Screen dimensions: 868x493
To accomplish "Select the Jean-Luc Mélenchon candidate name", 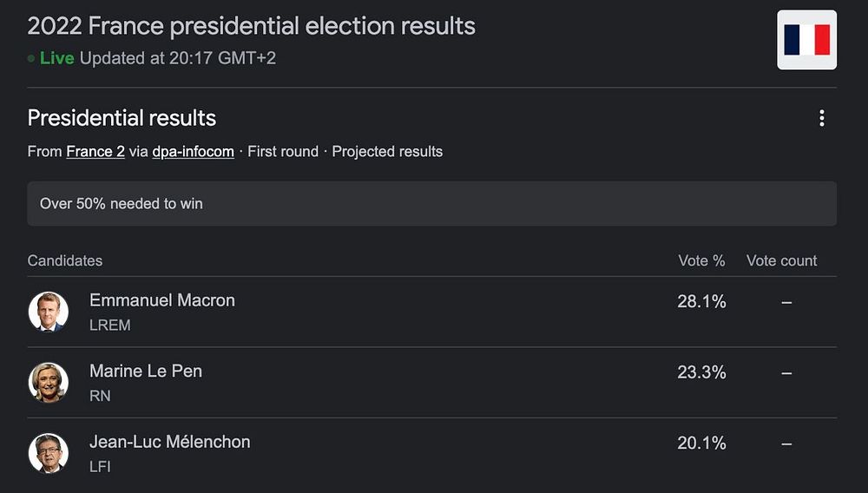I will point(170,442).
